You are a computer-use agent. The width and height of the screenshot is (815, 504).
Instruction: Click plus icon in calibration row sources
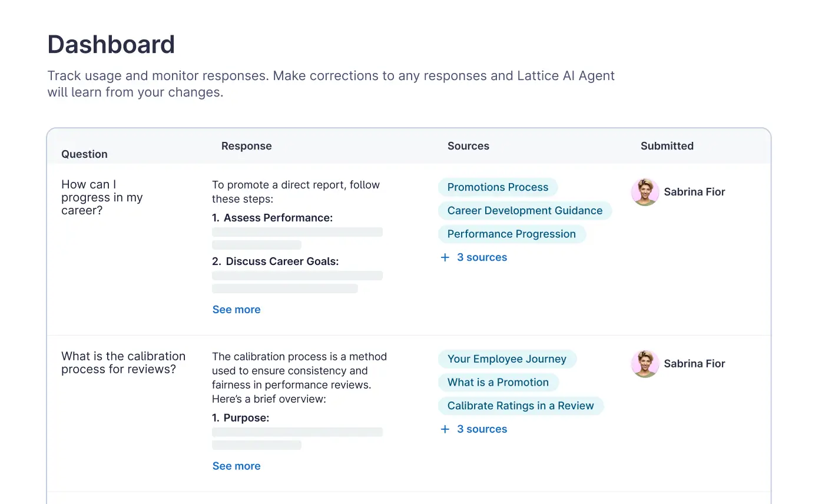pyautogui.click(x=445, y=429)
